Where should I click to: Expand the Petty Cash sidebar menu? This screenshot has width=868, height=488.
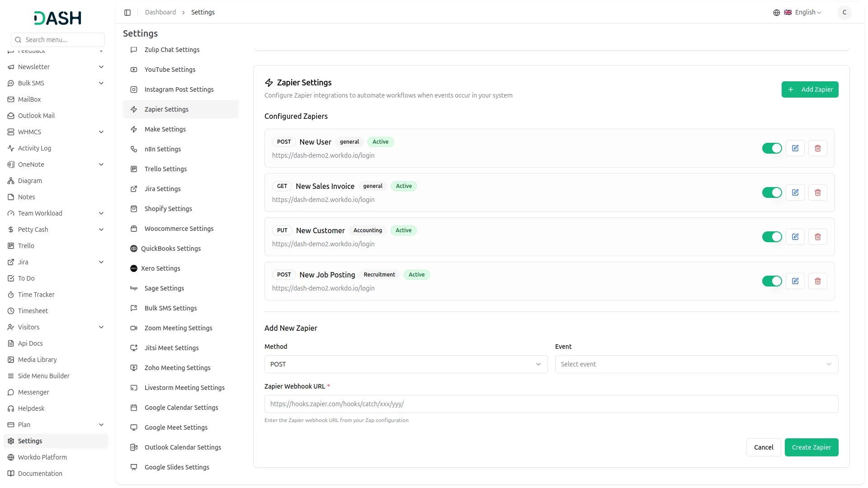tap(57, 230)
